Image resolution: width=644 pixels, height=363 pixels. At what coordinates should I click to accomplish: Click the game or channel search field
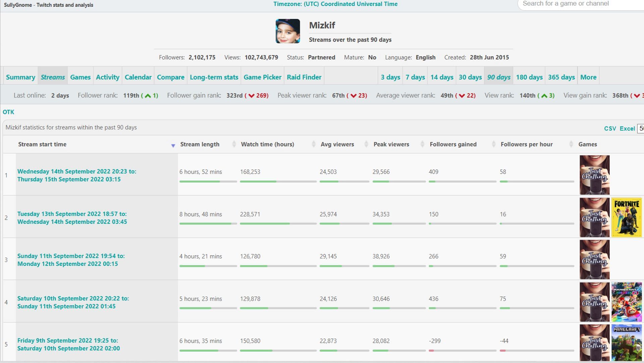(580, 4)
